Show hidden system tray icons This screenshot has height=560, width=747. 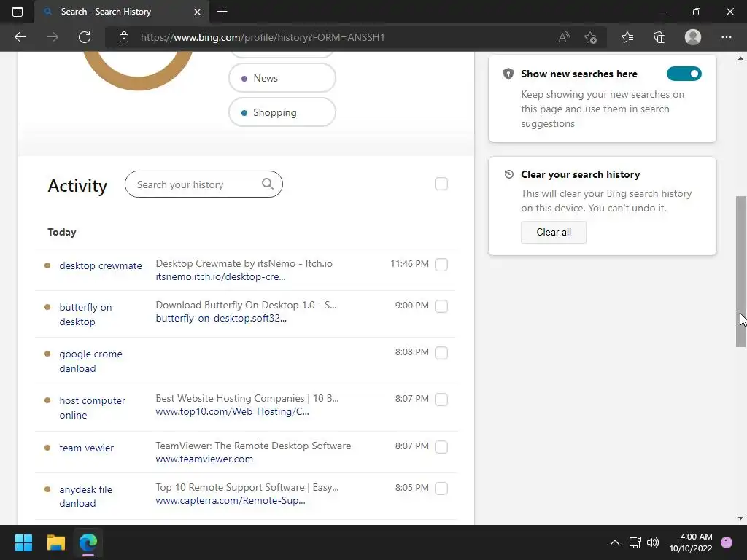(x=615, y=542)
